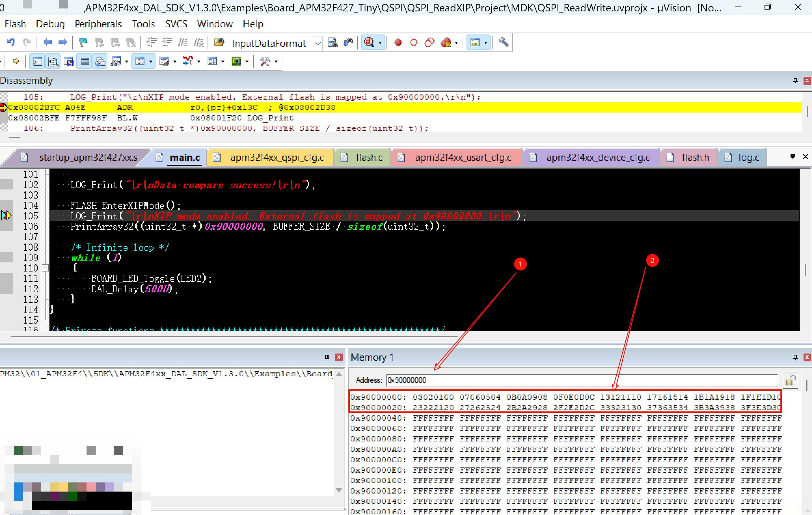Click the Undo arrow icon

pyautogui.click(x=11, y=43)
